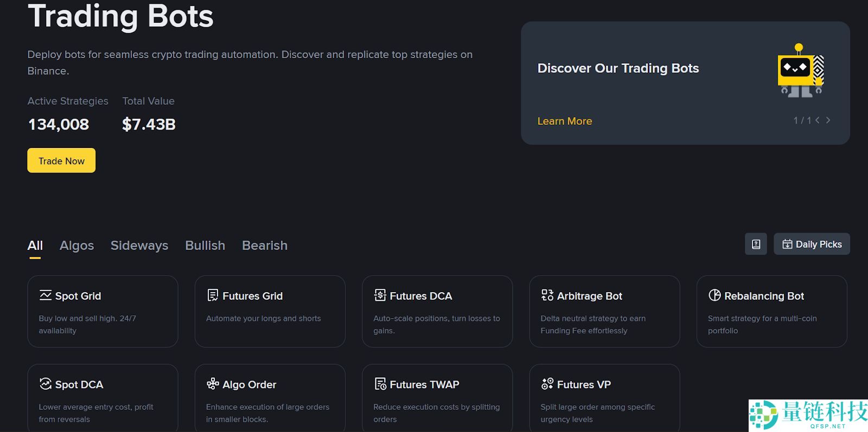Open Daily Picks
868x432 pixels.
(x=812, y=244)
